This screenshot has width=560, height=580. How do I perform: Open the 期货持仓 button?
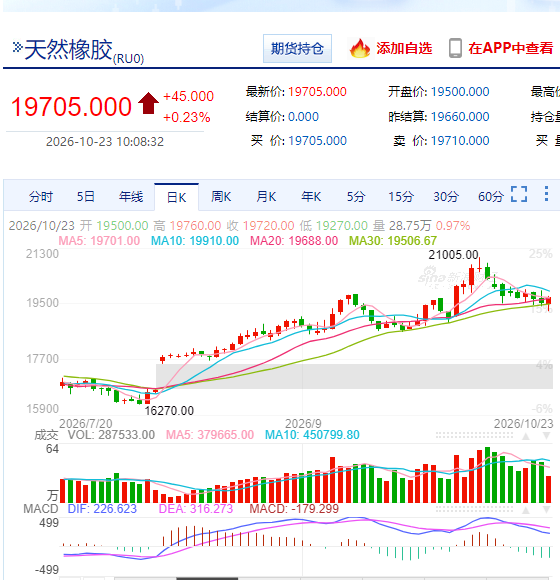pos(297,48)
